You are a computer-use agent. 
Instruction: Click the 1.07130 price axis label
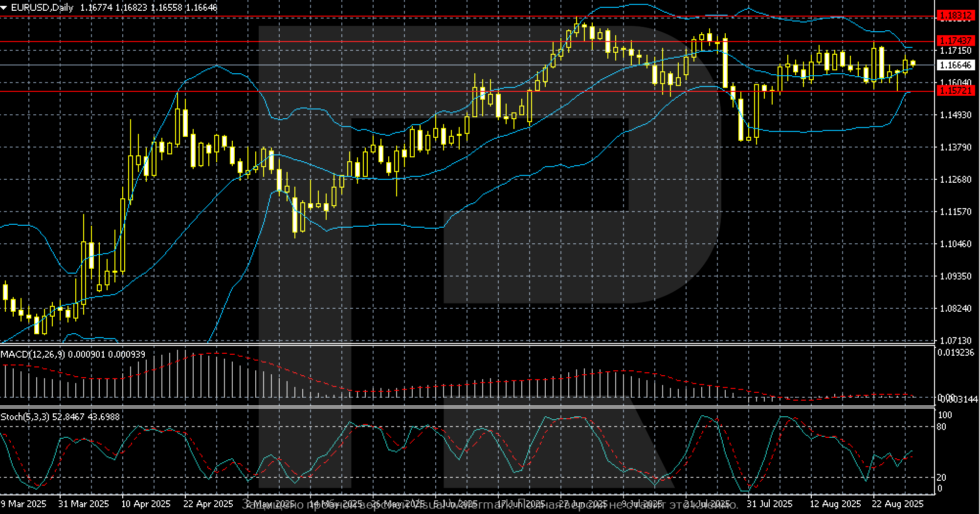click(x=956, y=340)
